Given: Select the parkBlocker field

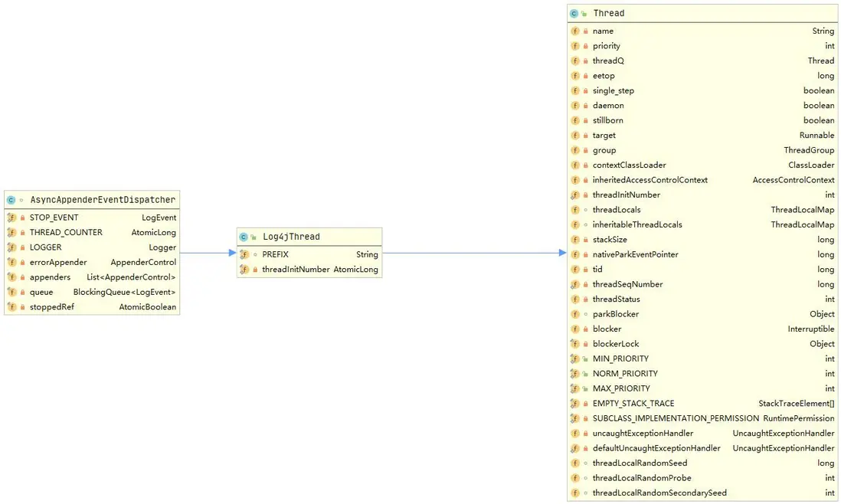Looking at the screenshot, I should pos(702,314).
